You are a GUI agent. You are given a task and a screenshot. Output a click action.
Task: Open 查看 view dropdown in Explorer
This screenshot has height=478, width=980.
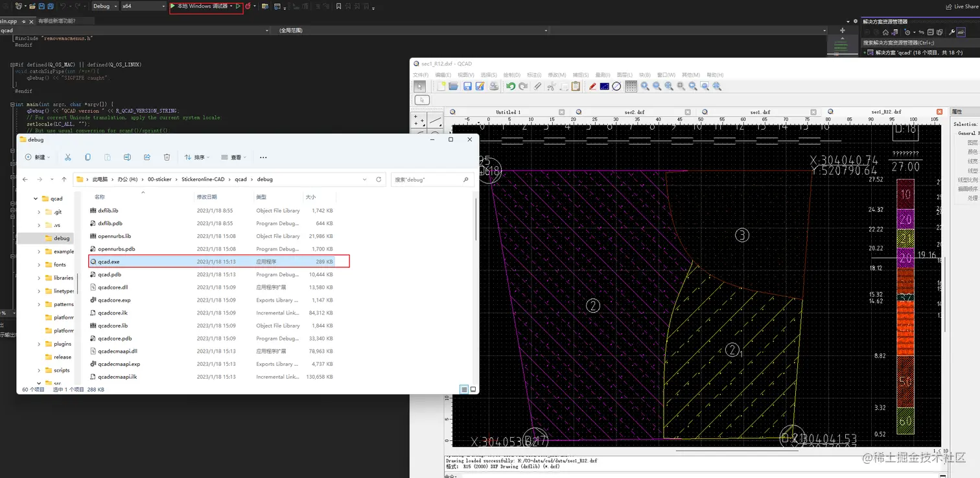tap(234, 157)
